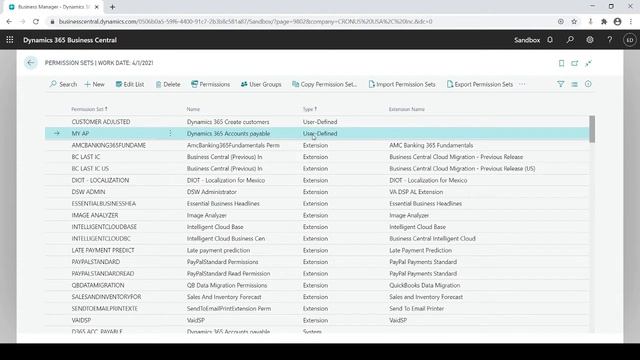Open MY AP row options menu
This screenshot has width=640, height=360.
pyautogui.click(x=170, y=133)
